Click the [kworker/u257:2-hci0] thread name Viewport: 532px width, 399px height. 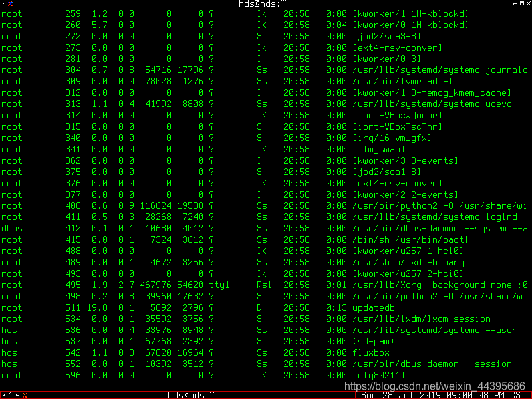(x=408, y=274)
